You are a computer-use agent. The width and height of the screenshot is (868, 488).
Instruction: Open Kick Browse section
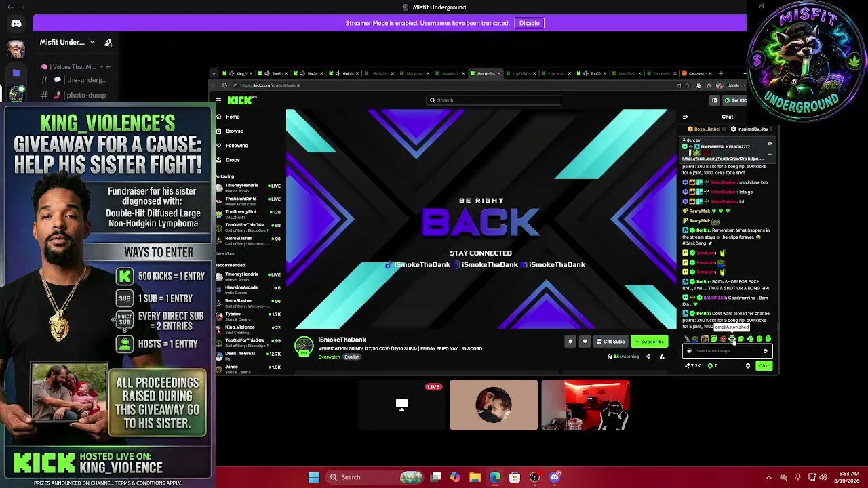[x=234, y=131]
